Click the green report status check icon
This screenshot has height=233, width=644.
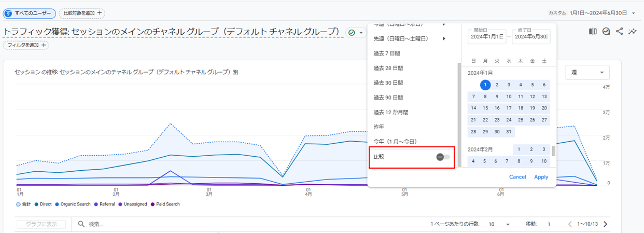(352, 33)
